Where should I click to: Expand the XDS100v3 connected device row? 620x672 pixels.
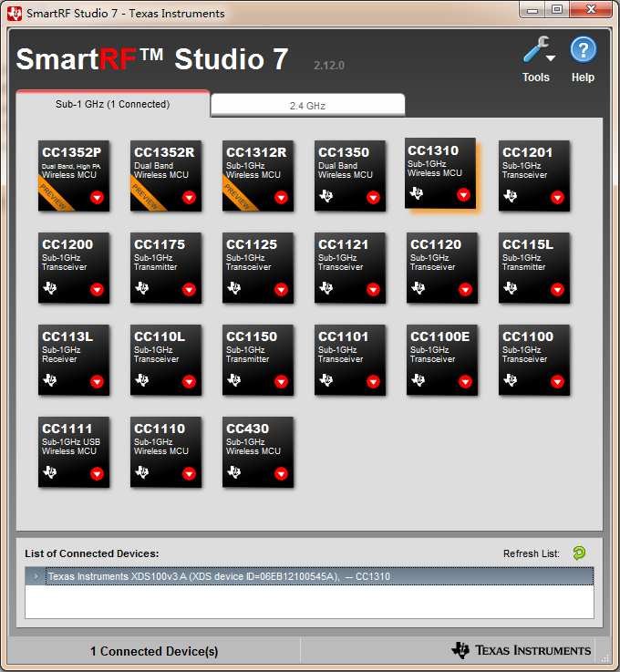pyautogui.click(x=36, y=576)
